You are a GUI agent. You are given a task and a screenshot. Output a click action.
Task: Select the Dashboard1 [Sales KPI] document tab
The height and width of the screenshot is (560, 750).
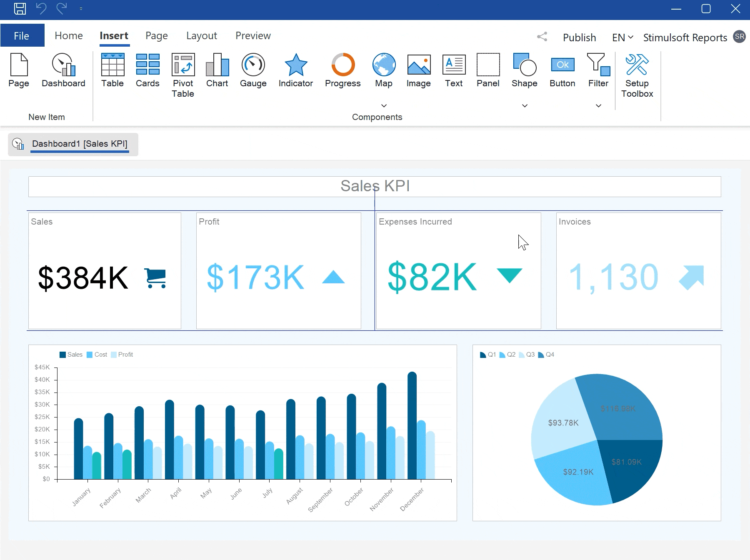point(80,144)
